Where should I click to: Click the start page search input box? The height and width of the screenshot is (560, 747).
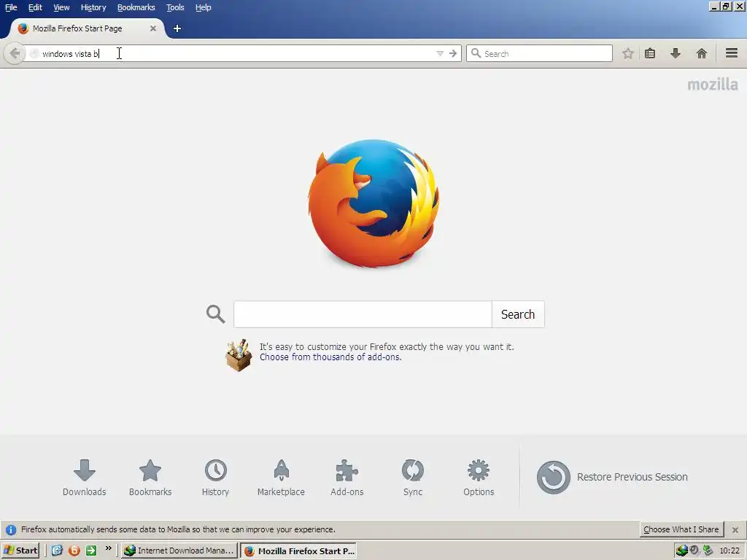363,314
